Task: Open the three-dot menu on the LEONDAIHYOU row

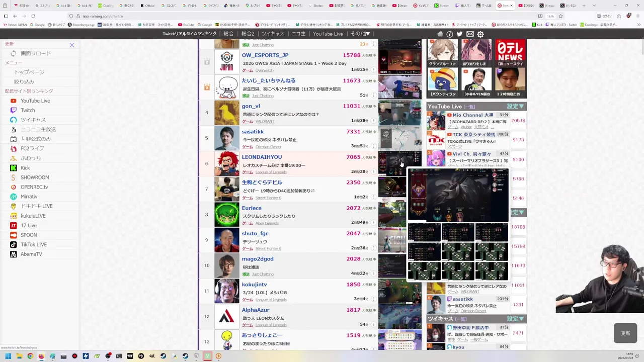Action: point(373,172)
